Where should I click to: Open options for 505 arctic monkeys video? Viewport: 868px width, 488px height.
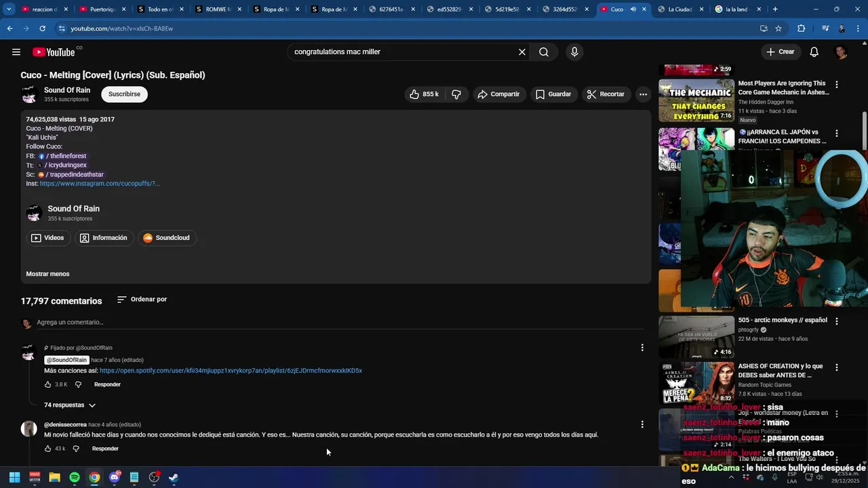[x=837, y=321]
